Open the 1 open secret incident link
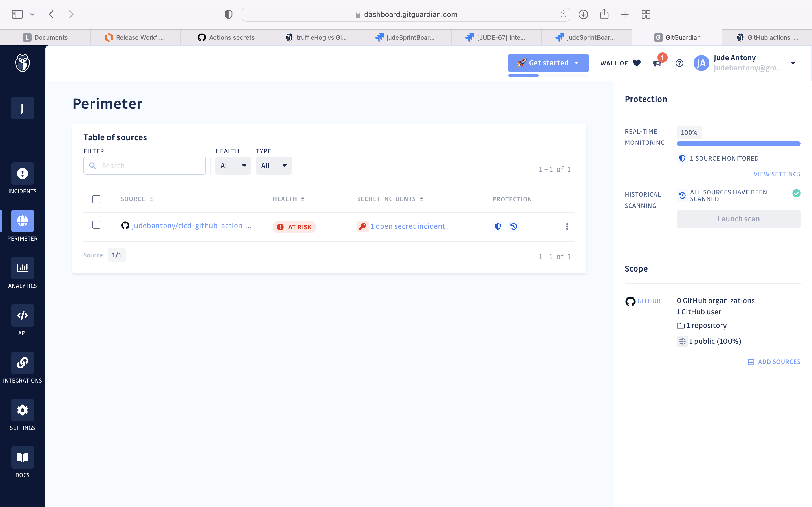The width and height of the screenshot is (812, 507). 407,226
